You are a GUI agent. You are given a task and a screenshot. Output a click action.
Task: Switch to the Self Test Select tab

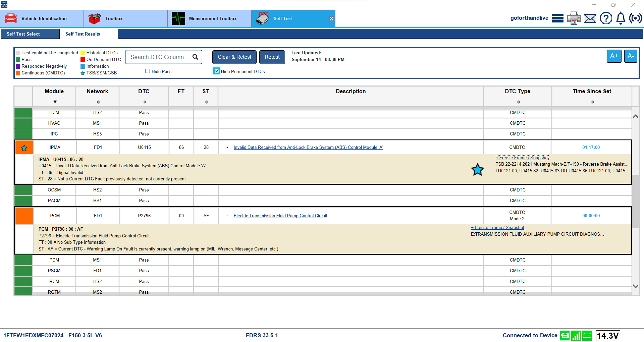pos(23,34)
